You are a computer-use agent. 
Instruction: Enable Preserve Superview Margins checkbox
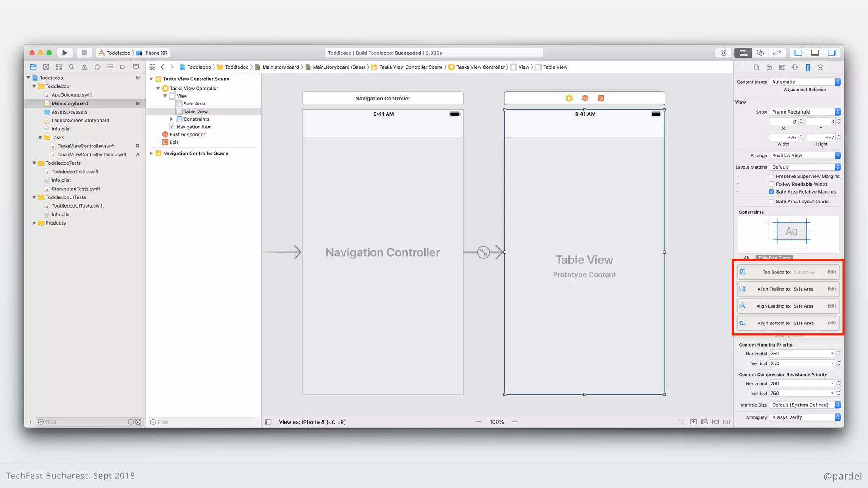point(771,177)
